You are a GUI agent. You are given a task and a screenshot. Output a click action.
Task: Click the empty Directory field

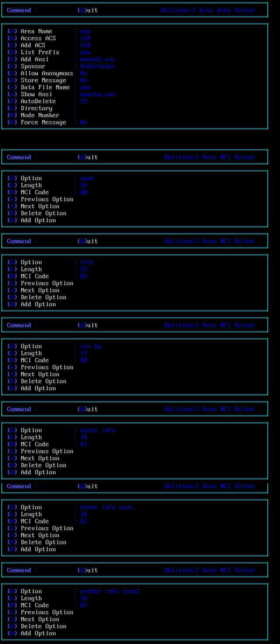36,108
